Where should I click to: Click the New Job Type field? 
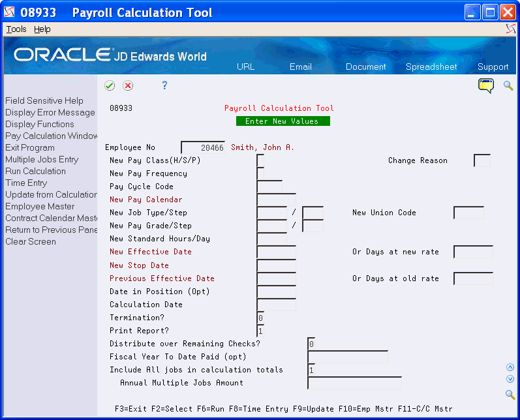272,213
